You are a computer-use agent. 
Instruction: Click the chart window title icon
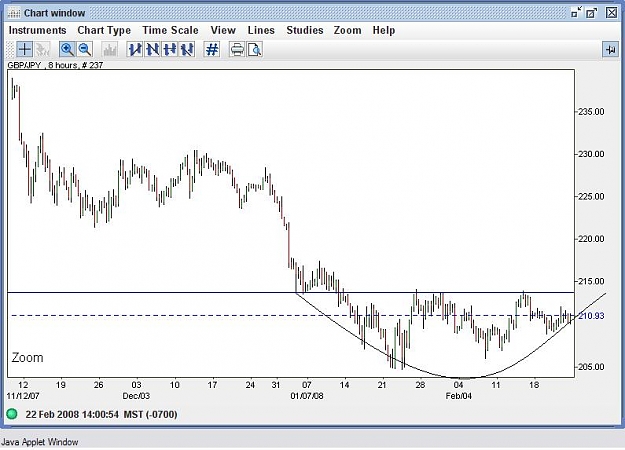point(14,13)
